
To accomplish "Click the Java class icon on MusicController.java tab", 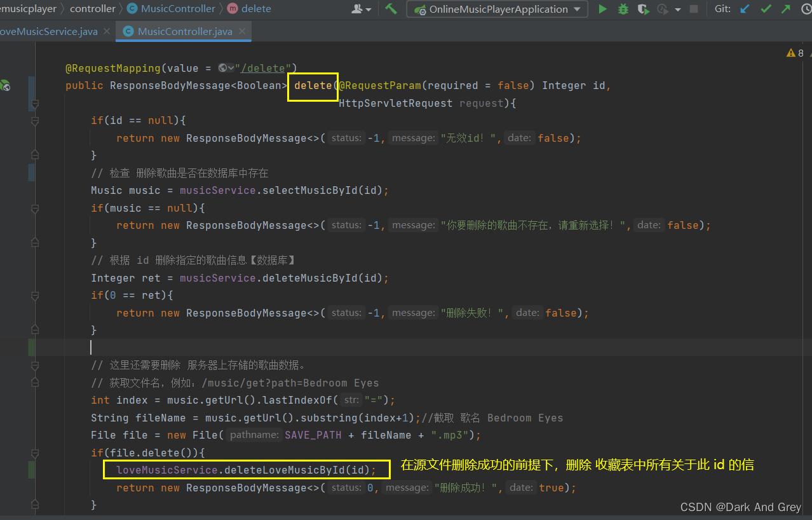I will click(128, 31).
